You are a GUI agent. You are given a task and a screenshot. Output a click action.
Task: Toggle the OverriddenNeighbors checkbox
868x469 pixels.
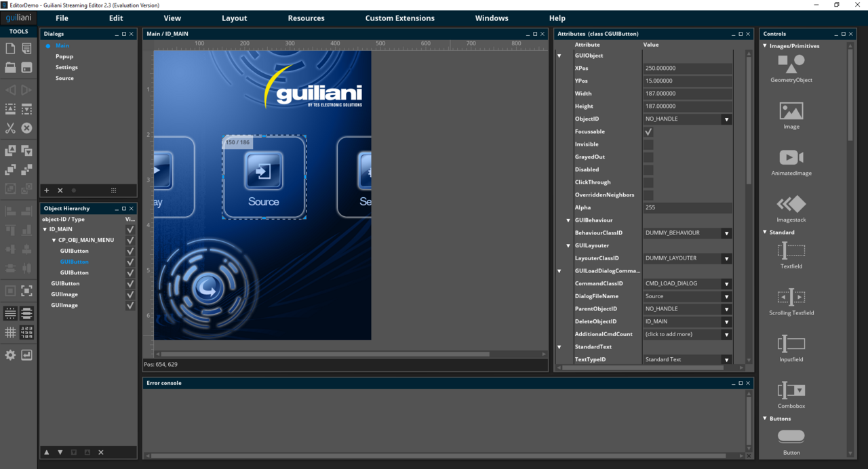(x=648, y=195)
